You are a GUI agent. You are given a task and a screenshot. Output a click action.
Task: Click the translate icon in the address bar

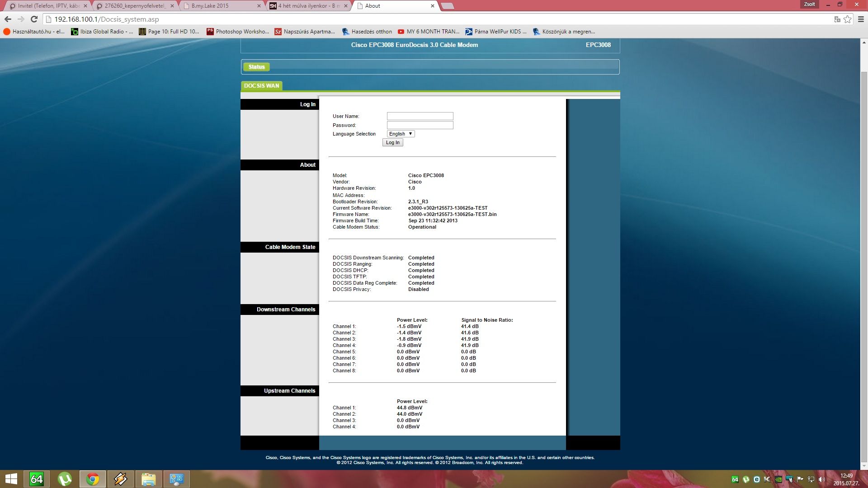point(837,19)
